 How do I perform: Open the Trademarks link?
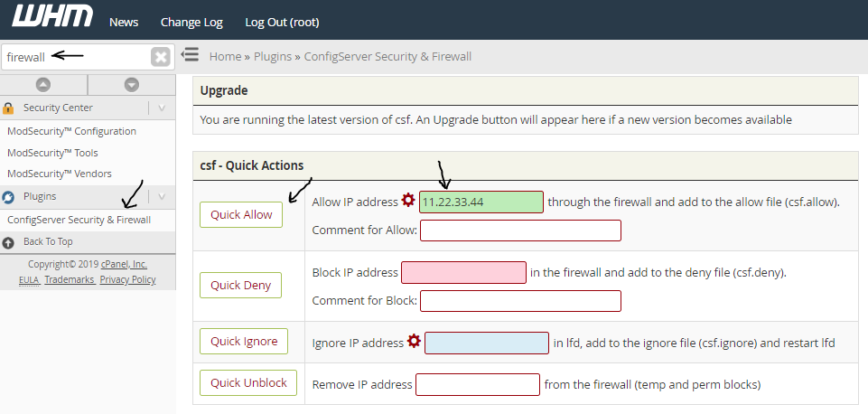pyautogui.click(x=70, y=279)
